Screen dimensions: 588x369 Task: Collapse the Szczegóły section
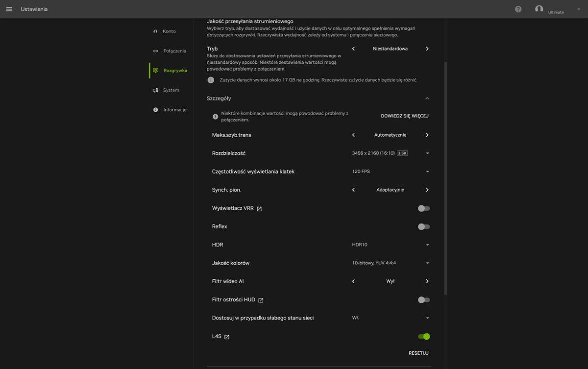point(427,98)
